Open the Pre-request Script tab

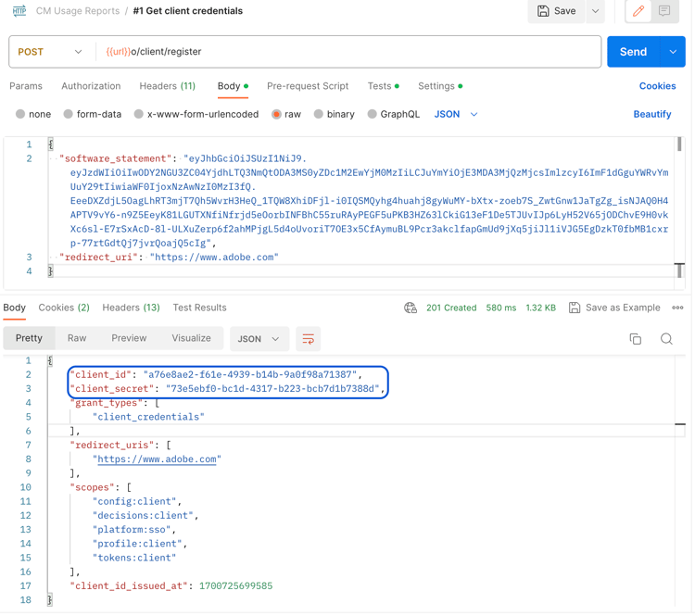point(308,86)
